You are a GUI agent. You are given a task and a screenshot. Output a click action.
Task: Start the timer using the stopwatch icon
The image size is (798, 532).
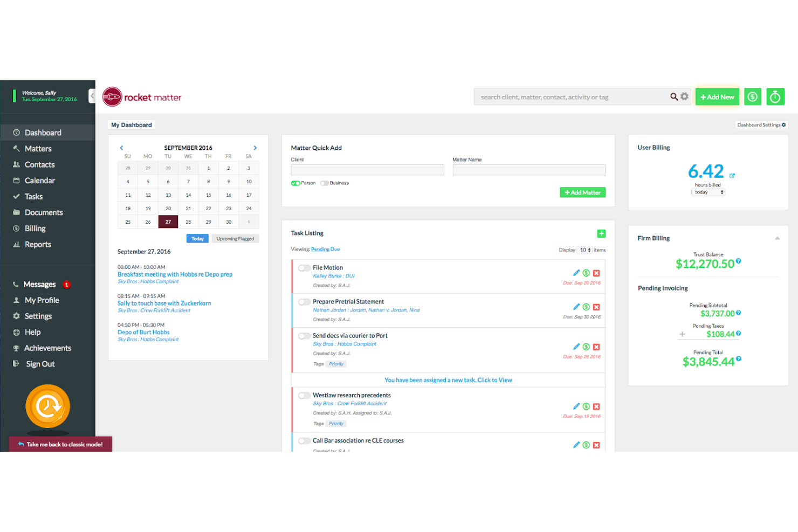775,96
